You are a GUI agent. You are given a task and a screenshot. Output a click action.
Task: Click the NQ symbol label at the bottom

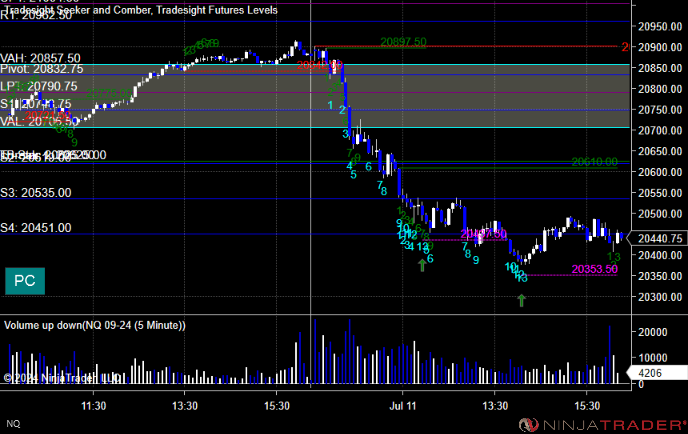[13, 424]
